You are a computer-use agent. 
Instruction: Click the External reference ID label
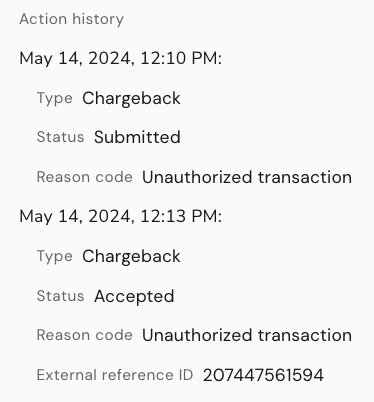pyautogui.click(x=115, y=375)
